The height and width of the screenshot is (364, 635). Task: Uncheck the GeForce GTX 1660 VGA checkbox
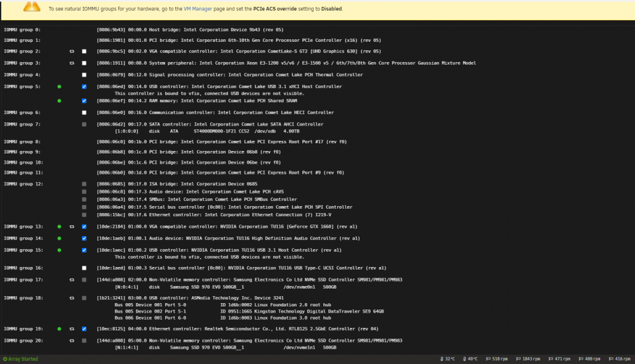coord(84,227)
